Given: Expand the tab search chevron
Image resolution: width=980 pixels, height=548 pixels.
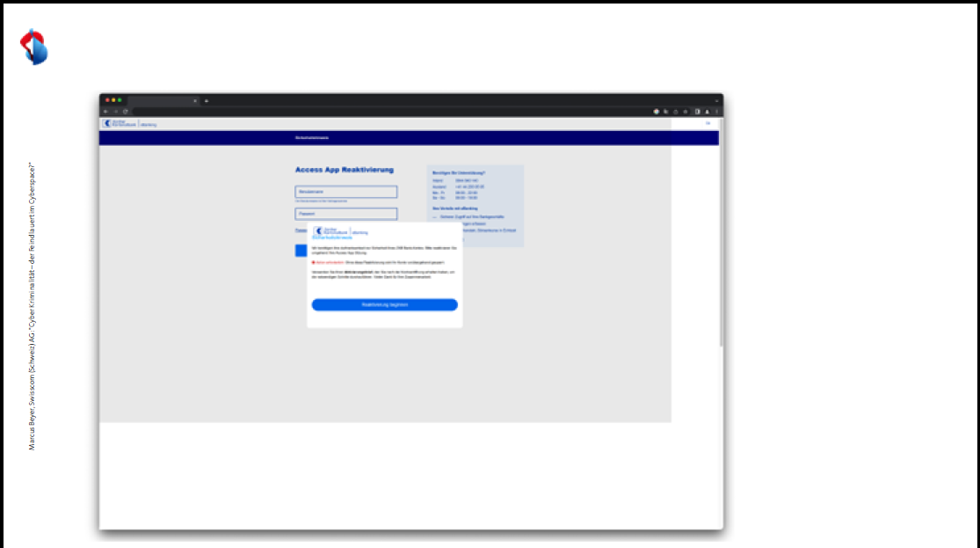Looking at the screenshot, I should click(715, 101).
